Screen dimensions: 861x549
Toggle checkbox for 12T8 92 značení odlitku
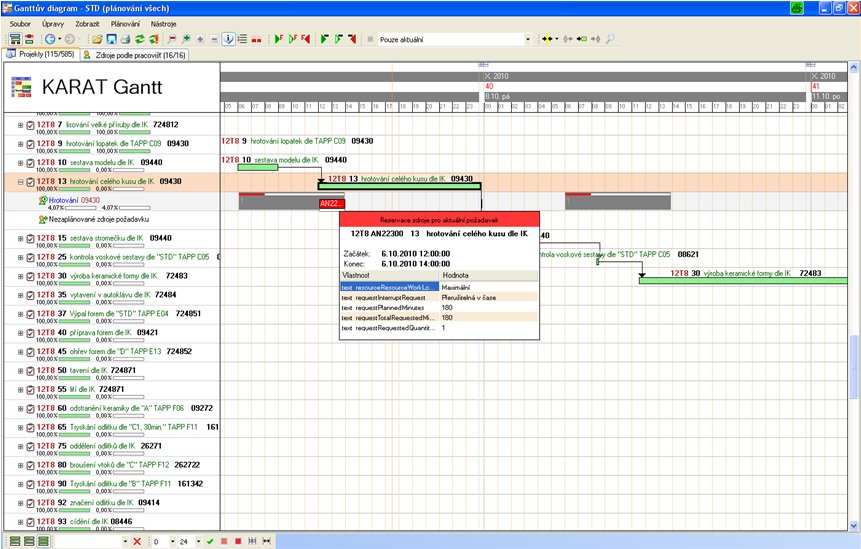point(30,503)
